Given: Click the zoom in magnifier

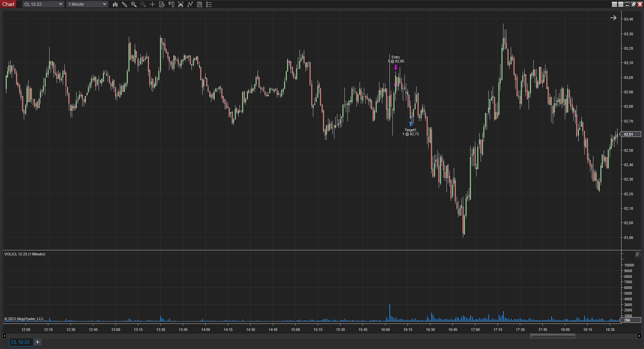Looking at the screenshot, I should (x=134, y=4).
